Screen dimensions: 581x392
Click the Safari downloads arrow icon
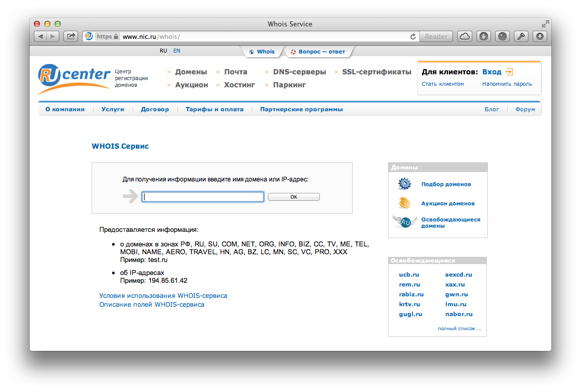tap(540, 36)
